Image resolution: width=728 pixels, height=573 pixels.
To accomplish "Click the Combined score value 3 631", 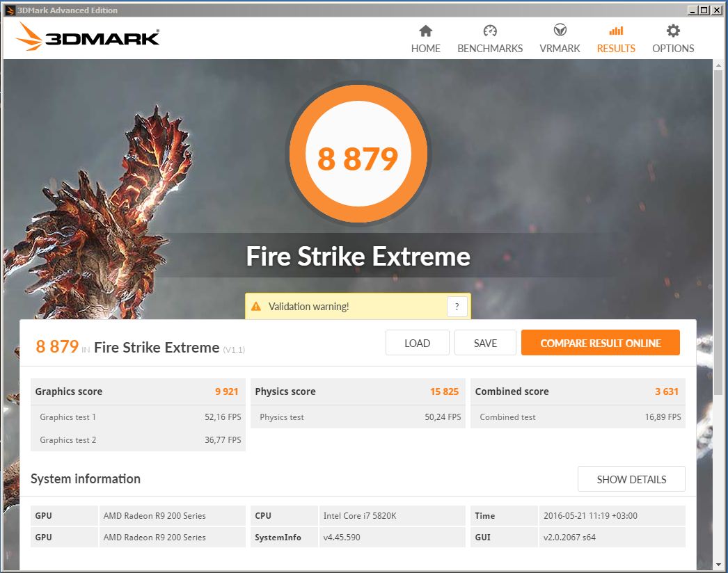I will [667, 392].
